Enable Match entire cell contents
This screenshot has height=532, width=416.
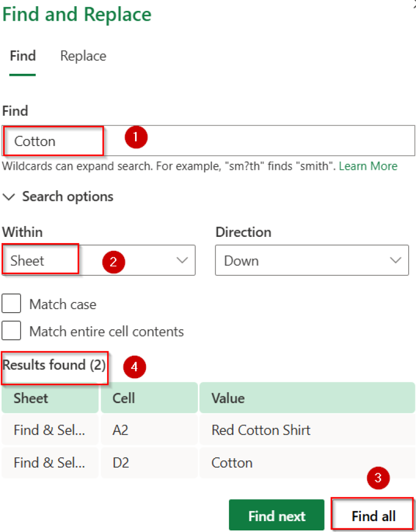coord(11,330)
